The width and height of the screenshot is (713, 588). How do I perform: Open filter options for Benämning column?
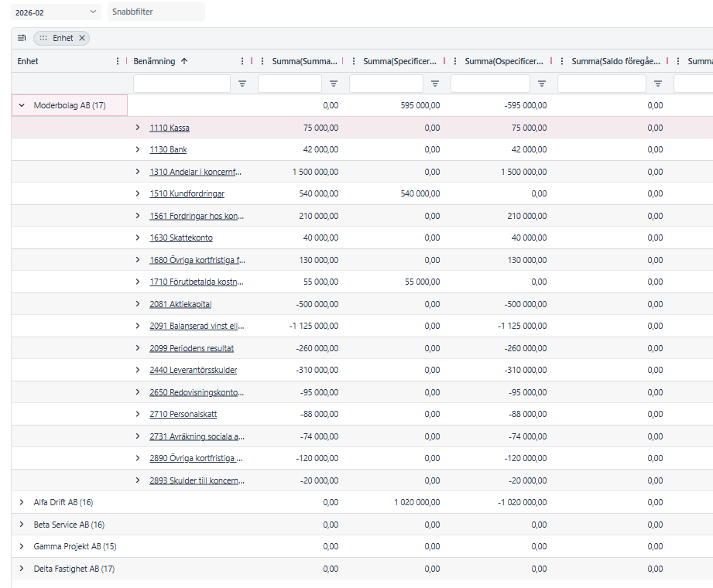click(242, 84)
